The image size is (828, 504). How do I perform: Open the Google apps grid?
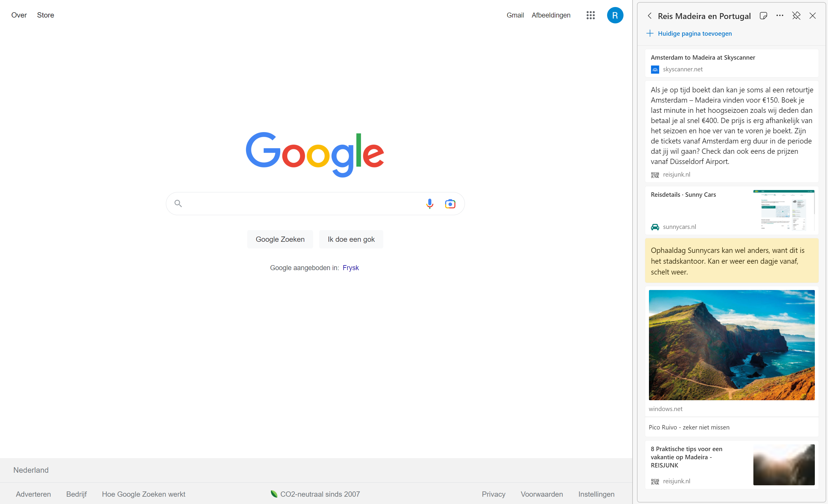(590, 15)
